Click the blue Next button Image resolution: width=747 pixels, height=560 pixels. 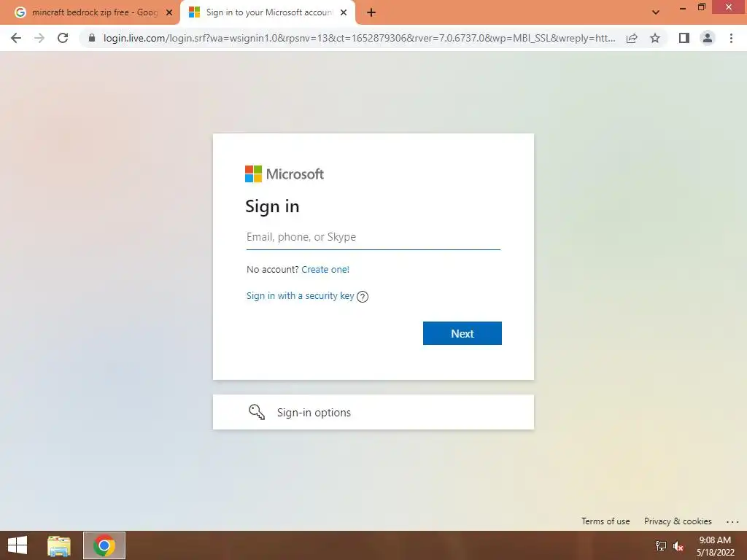tap(462, 333)
